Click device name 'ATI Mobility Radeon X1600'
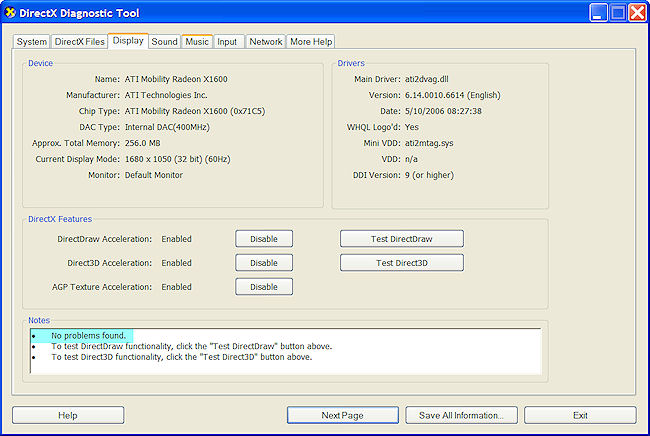 pyautogui.click(x=176, y=79)
